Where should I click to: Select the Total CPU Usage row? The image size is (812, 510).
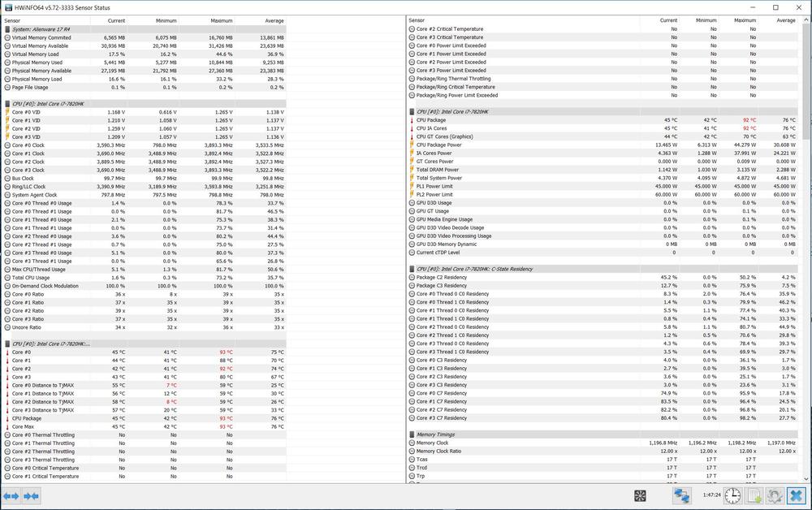pyautogui.click(x=30, y=278)
